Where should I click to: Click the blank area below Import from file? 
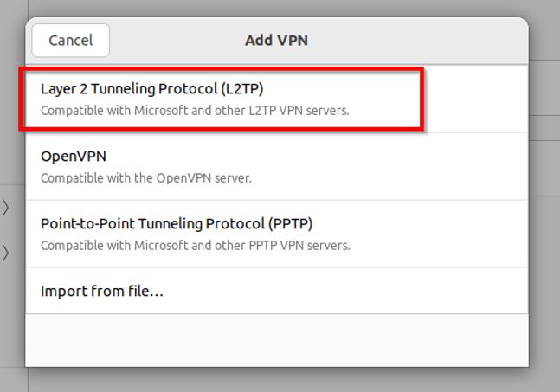click(x=276, y=337)
